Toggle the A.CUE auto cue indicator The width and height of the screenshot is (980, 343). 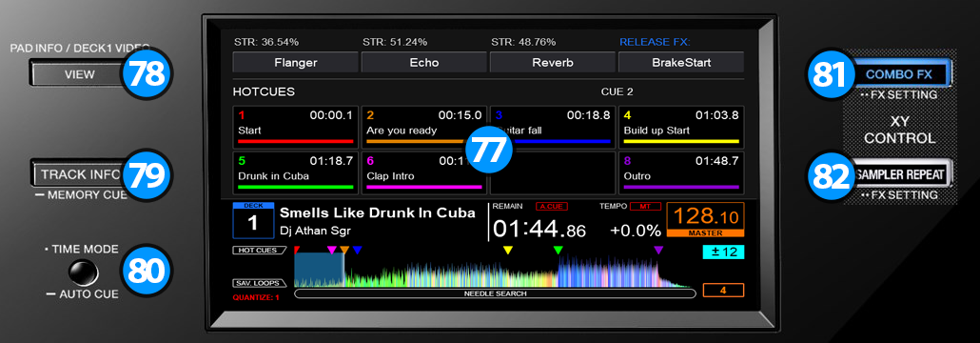point(552,207)
